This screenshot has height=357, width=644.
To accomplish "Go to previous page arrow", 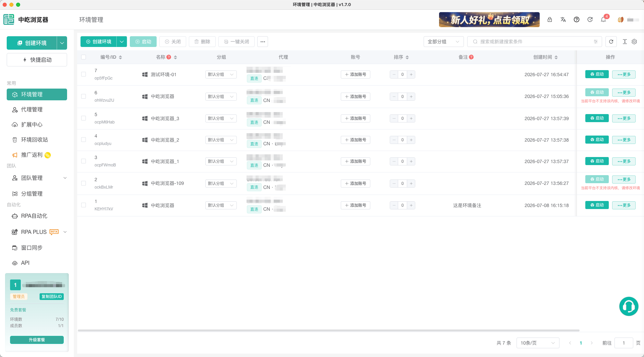I will (x=570, y=343).
